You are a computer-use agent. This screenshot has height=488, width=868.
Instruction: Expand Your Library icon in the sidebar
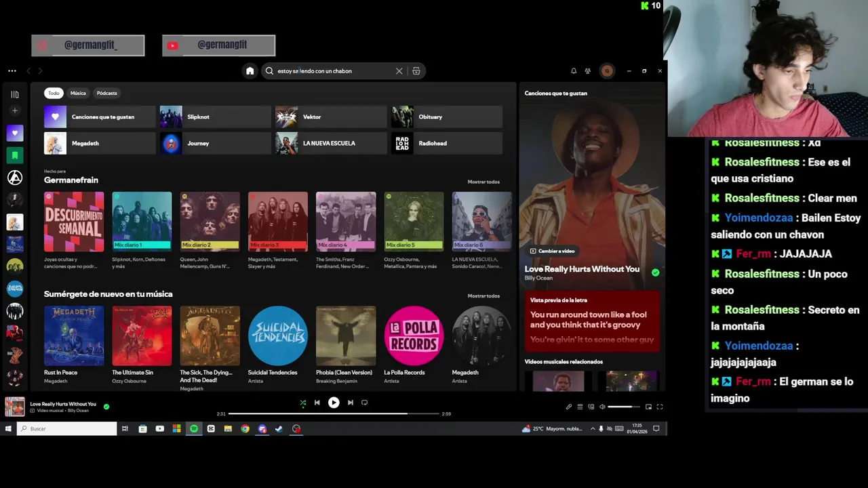tap(15, 94)
